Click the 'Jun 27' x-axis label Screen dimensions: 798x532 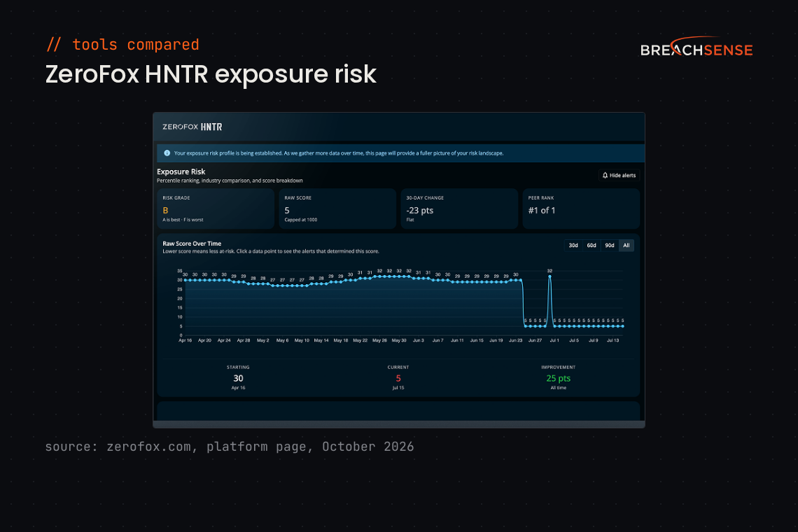click(535, 340)
